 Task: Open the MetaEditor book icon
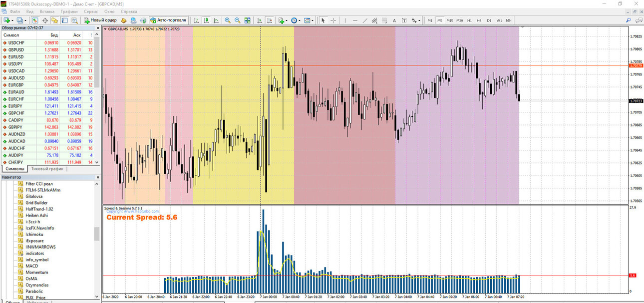(123, 20)
